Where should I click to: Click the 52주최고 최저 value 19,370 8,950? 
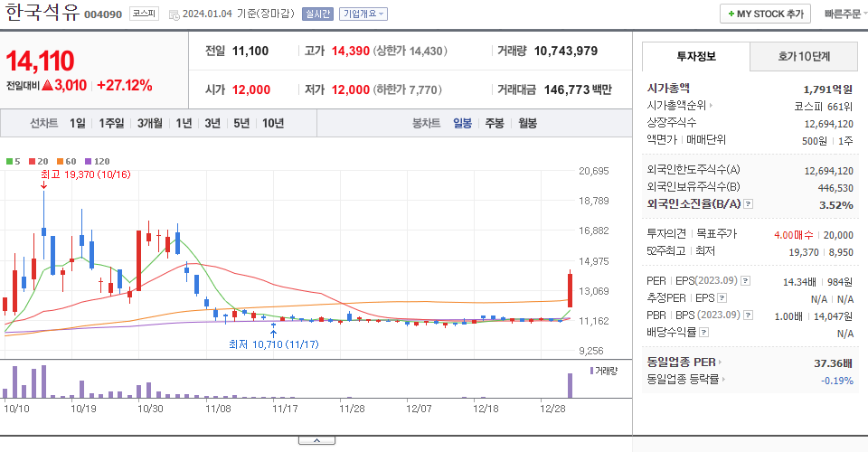click(821, 252)
